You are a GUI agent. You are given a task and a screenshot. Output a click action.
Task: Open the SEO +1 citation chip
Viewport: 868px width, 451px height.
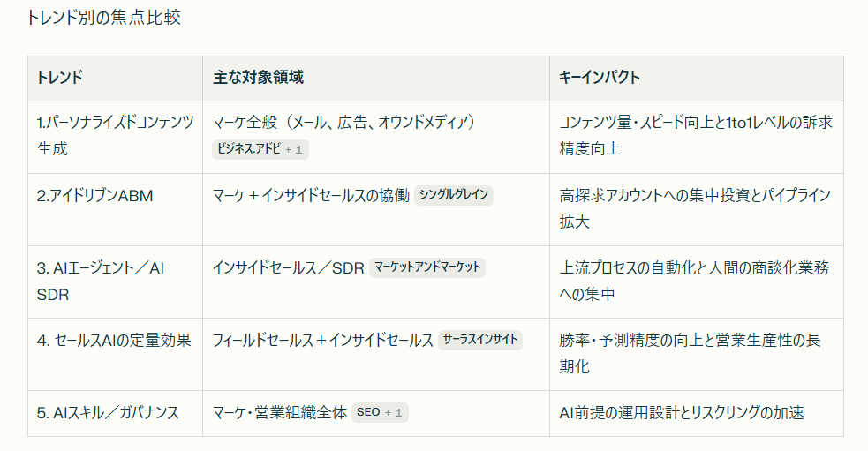point(380,412)
